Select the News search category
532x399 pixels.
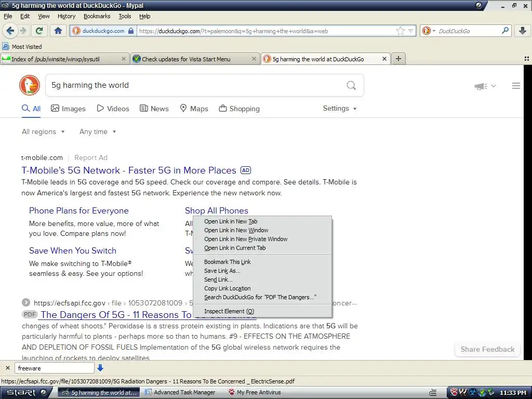point(154,109)
